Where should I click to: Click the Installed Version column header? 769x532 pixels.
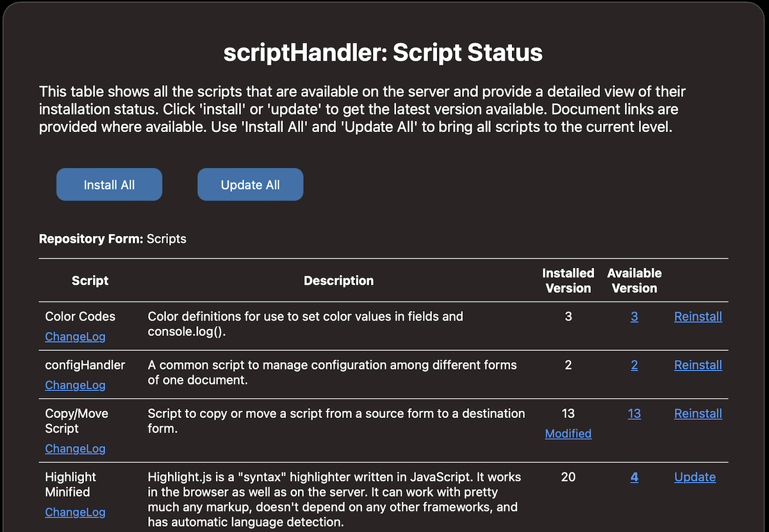tap(568, 280)
